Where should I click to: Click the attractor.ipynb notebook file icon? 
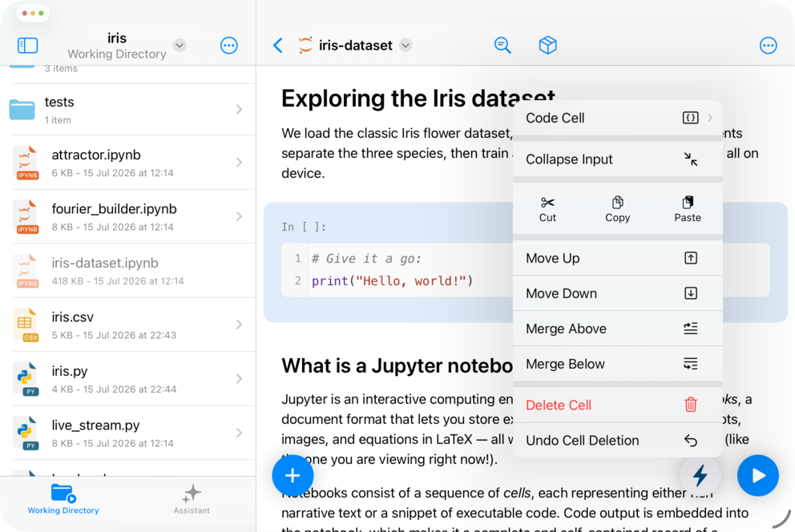[26, 163]
